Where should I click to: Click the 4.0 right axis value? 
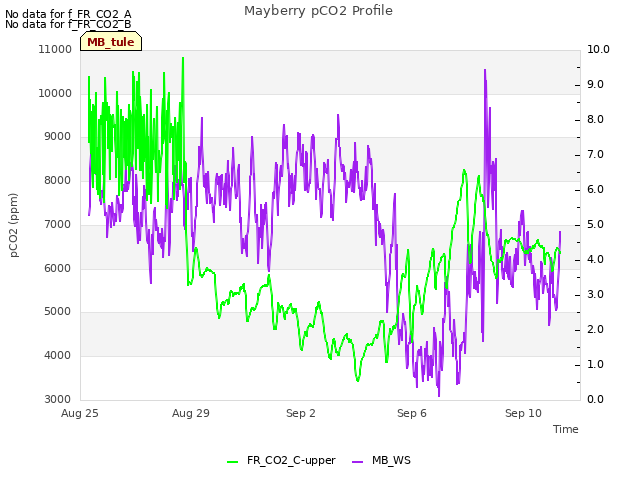[595, 260]
